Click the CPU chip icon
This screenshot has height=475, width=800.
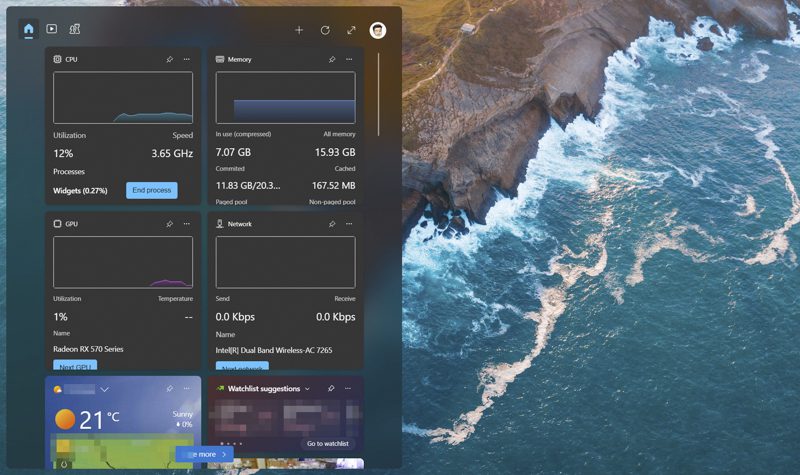[57, 59]
